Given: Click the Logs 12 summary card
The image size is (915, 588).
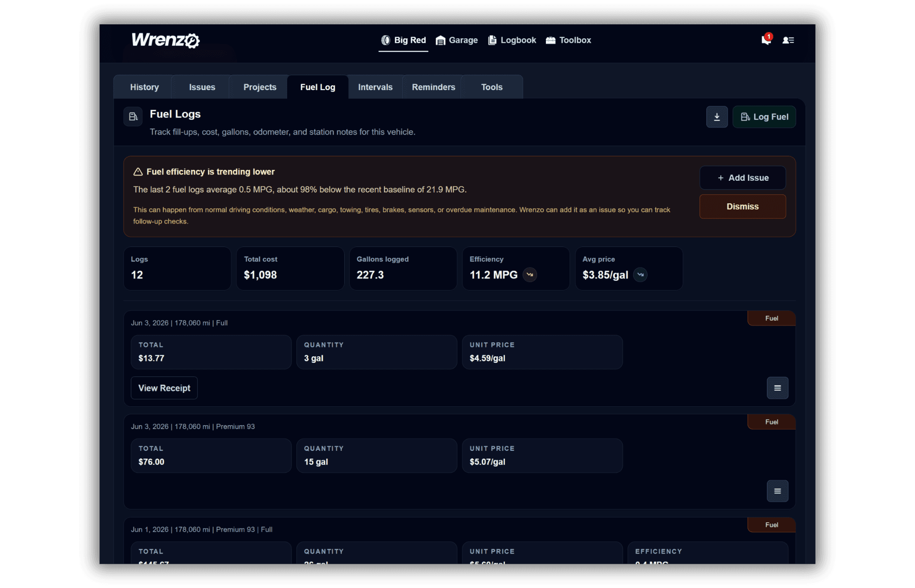Looking at the screenshot, I should click(177, 268).
